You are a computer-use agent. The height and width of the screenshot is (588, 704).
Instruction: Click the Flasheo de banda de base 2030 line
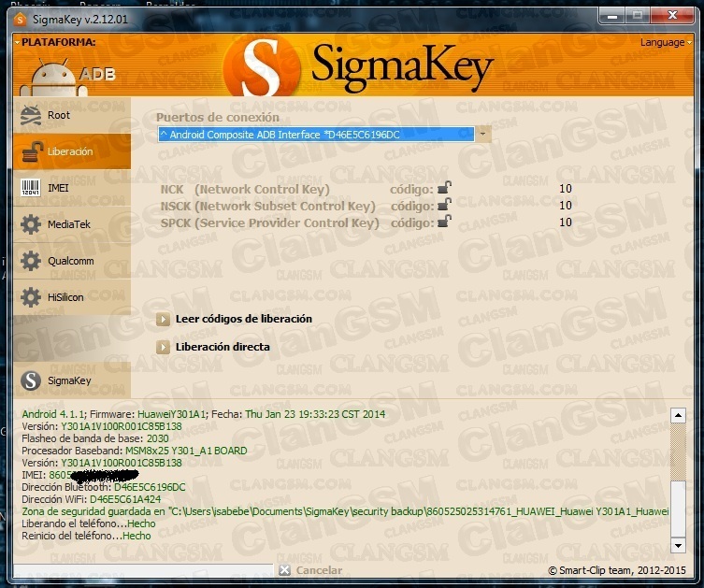[95, 438]
